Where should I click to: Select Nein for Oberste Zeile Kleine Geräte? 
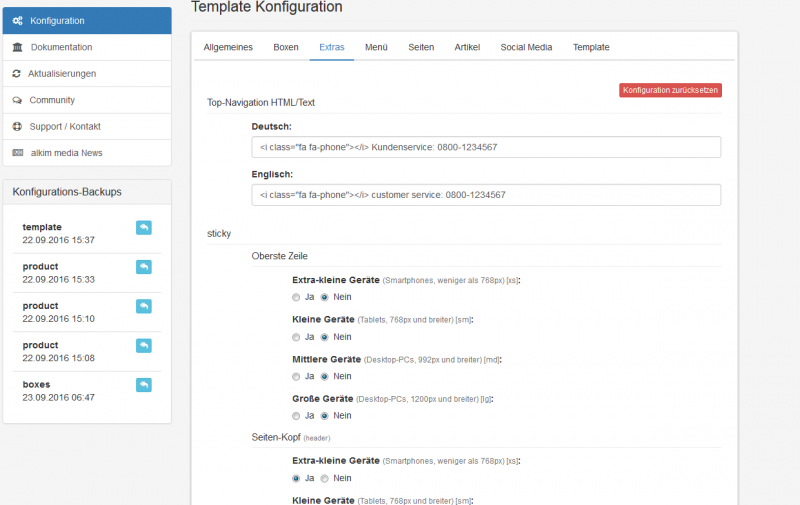[324, 337]
